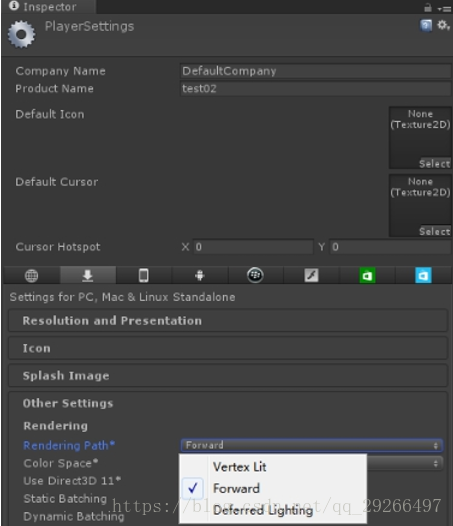Expand the Splash Image section
The height and width of the screenshot is (526, 453).
coord(228,376)
